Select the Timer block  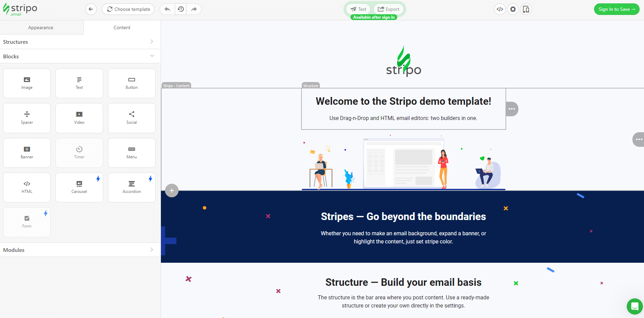coord(79,153)
